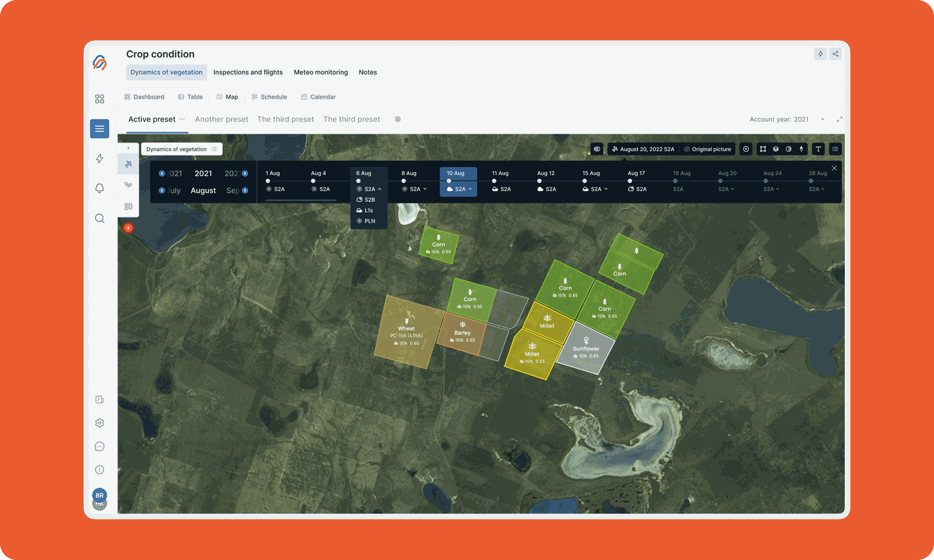Viewport: 934px width, 560px height.
Task: Go to next month arrow after Sep
Action: coord(245,190)
